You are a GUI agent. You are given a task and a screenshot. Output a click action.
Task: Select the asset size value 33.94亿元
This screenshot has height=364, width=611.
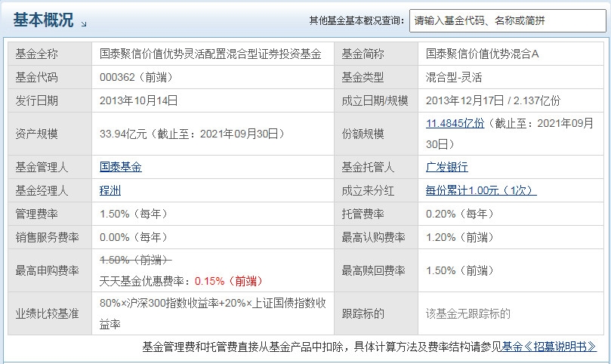[x=123, y=134]
